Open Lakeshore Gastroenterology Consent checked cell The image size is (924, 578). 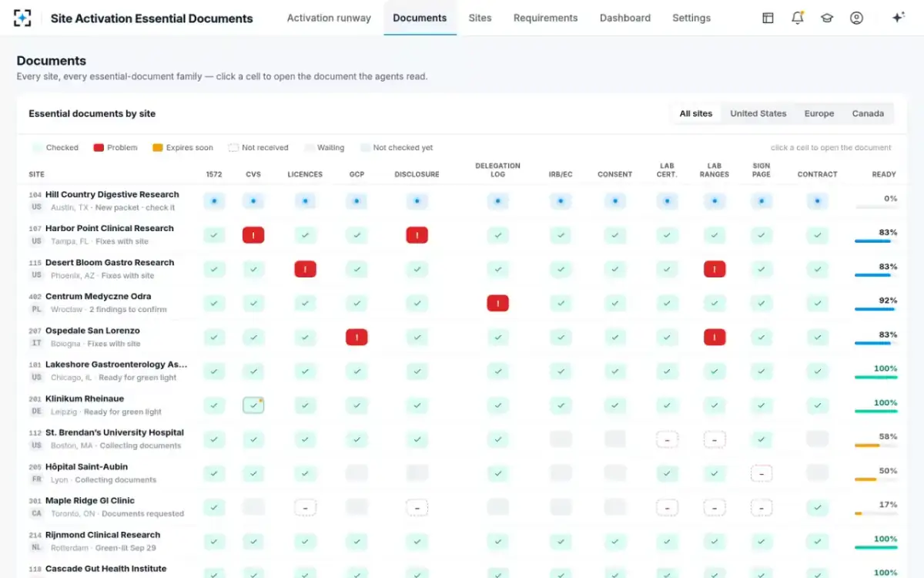(615, 371)
